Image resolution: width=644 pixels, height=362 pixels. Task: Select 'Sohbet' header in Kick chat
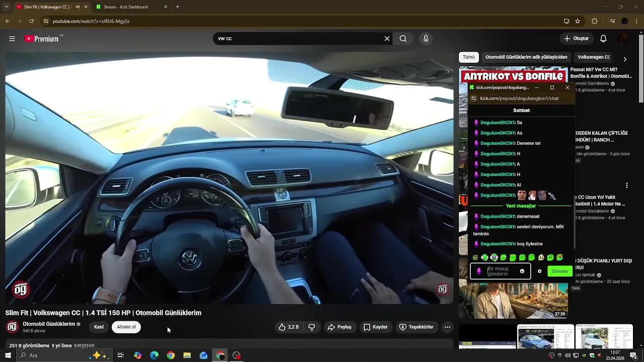coord(521,110)
